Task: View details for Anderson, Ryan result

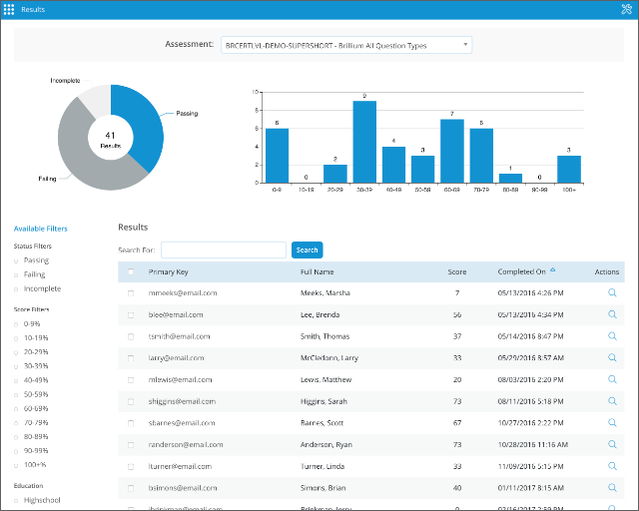Action: [612, 444]
